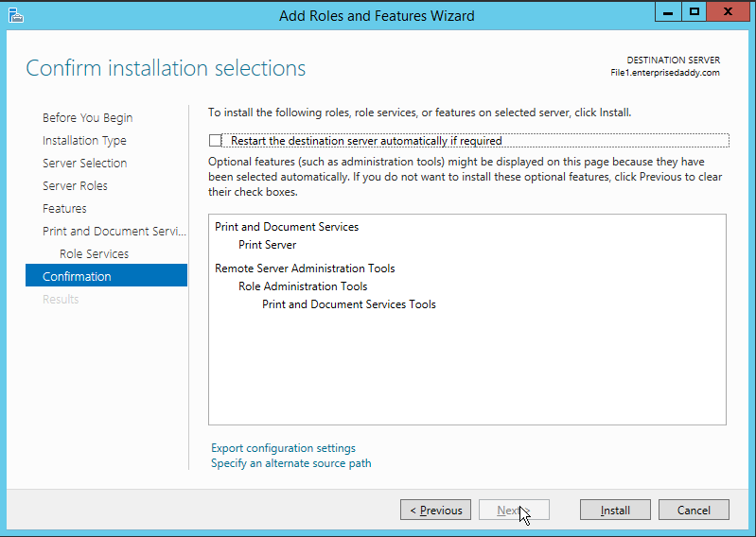The height and width of the screenshot is (537, 756).
Task: Select the Role Services sub-step
Action: [94, 254]
